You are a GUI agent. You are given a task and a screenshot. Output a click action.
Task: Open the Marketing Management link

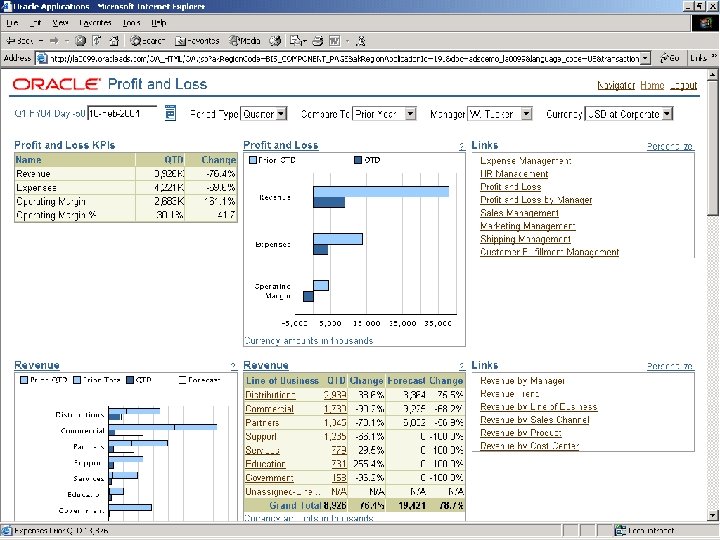(528, 226)
